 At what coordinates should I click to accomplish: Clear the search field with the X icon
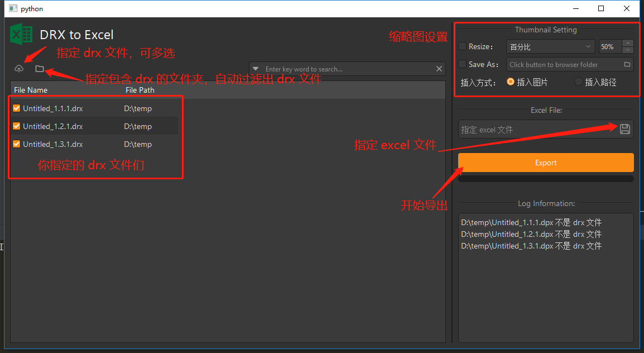click(x=439, y=69)
